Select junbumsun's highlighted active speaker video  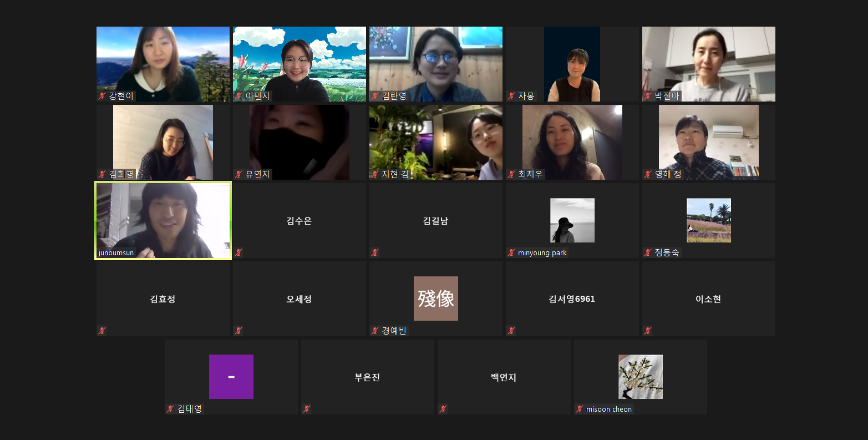point(163,221)
